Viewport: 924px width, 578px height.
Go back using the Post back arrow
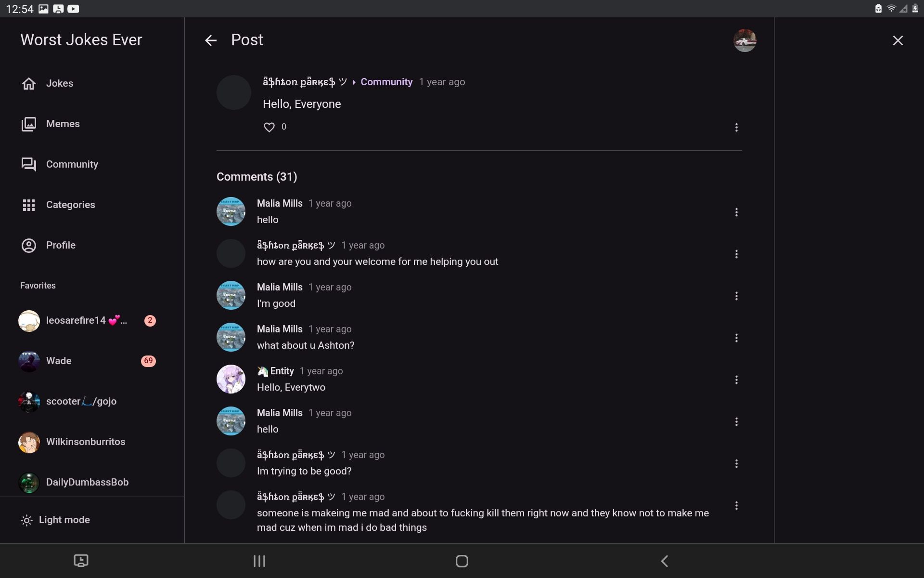(211, 40)
